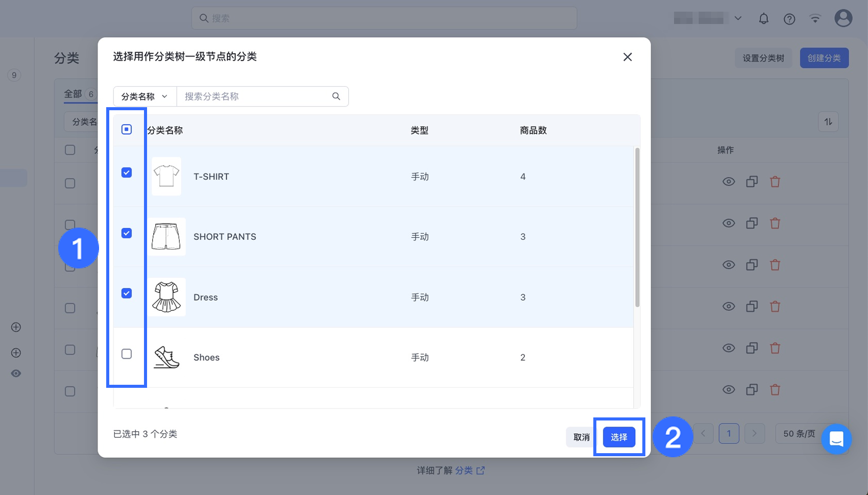The image size is (868, 495).
Task: Click the SHORT PANTS thumbnail image
Action: pyautogui.click(x=166, y=237)
